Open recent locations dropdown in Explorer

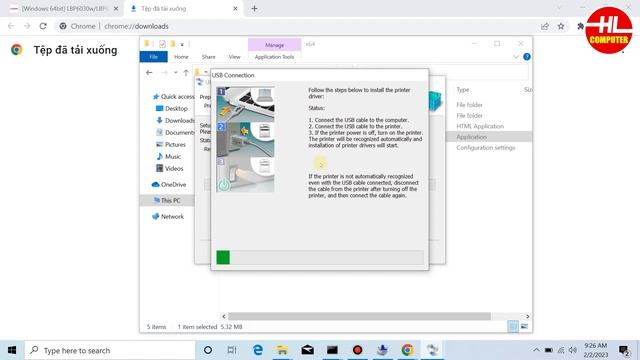176,73
